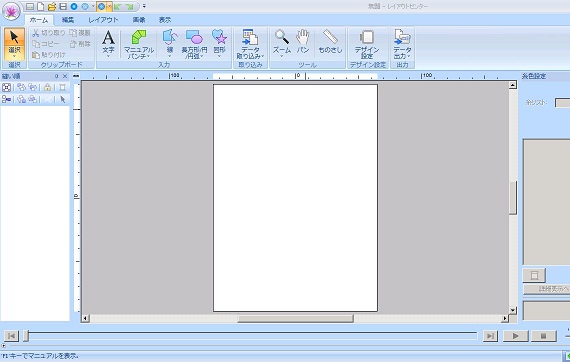Play the stitch simulation
Screen dimensions: 570x362
[515, 335]
